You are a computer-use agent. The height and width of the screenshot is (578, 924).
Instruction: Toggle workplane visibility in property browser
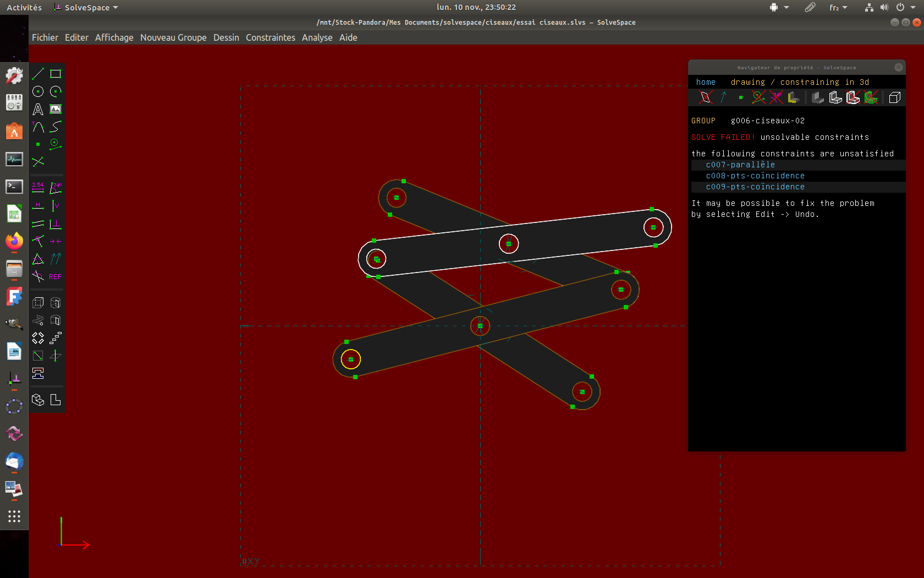pyautogui.click(x=706, y=98)
